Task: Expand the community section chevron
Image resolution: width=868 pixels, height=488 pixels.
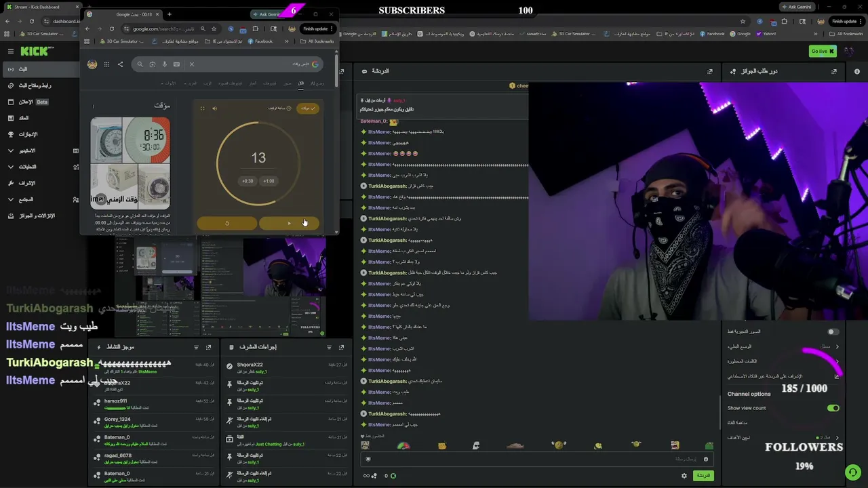Action: [x=11, y=199]
